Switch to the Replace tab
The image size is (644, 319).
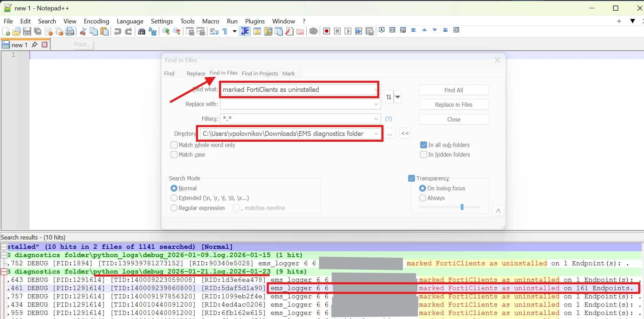pos(196,73)
